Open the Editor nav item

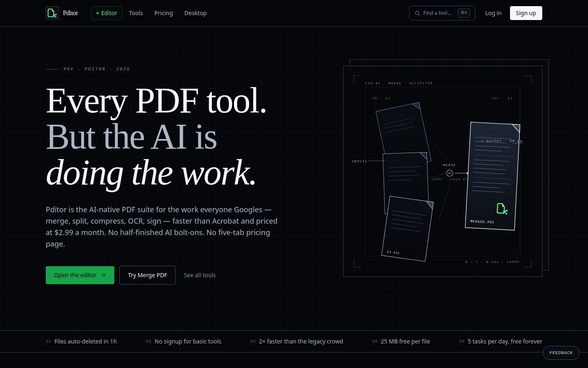[107, 13]
